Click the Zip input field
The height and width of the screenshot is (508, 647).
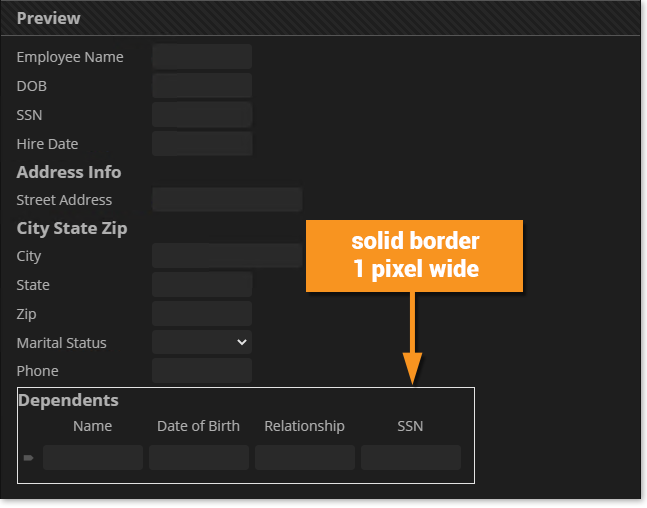coord(202,314)
